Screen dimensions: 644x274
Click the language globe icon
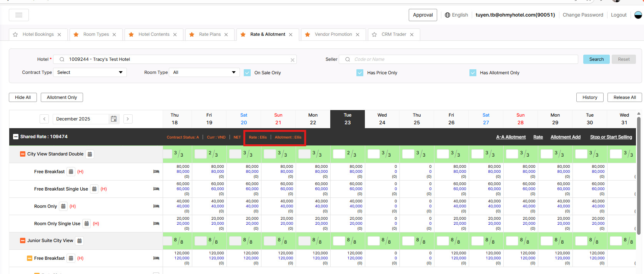(448, 15)
